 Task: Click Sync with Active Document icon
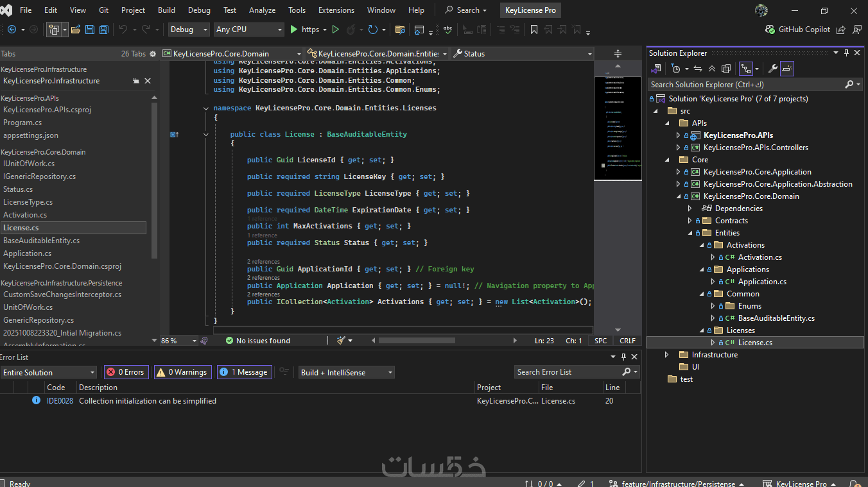click(698, 69)
